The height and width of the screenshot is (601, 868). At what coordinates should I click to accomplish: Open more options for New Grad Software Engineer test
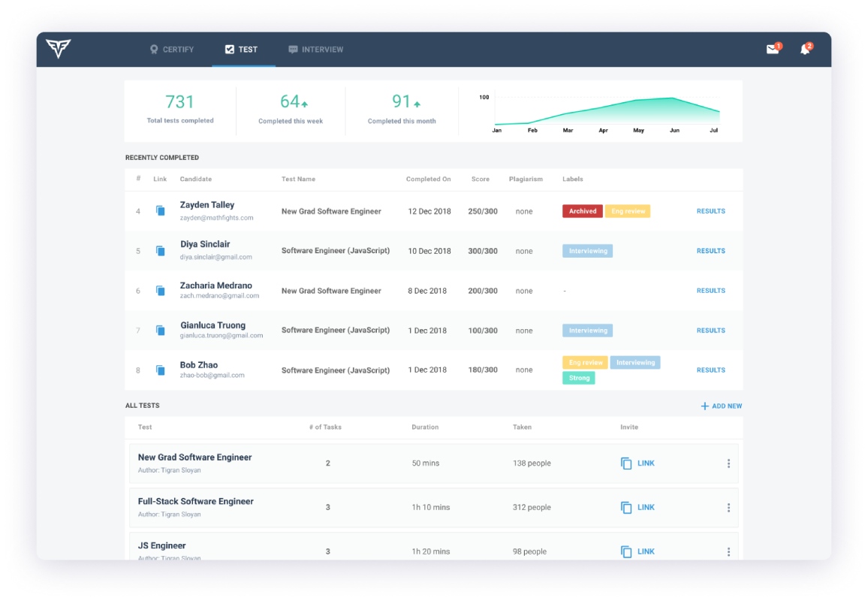(x=728, y=464)
